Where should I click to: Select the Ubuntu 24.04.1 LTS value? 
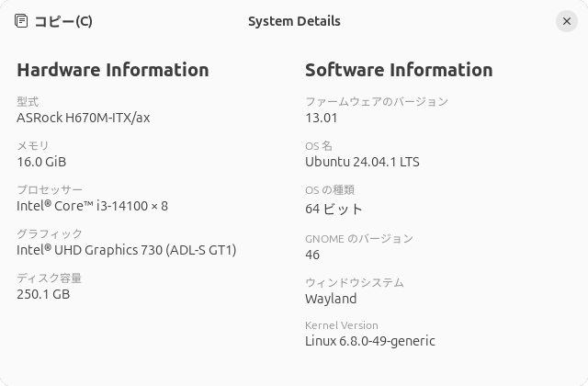(362, 162)
